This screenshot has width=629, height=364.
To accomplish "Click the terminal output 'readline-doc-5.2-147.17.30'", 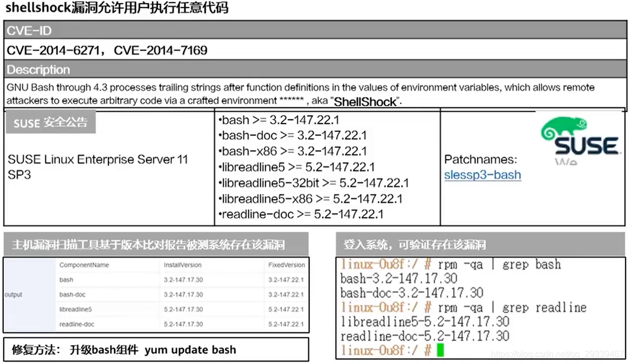I will coord(425,336).
